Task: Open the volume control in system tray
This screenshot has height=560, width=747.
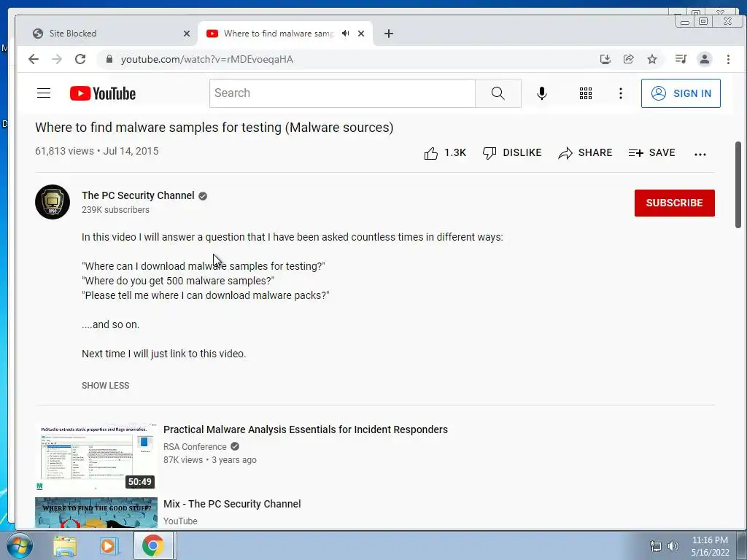Action: point(673,546)
